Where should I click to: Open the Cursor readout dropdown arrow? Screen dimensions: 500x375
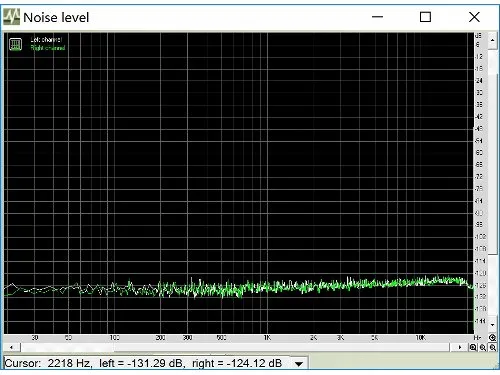[x=299, y=364]
